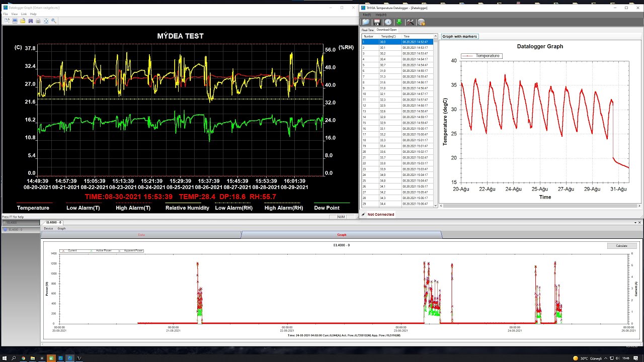Click the red Temperature legend below MYDEA TEST
644x362 pixels.
(x=33, y=208)
